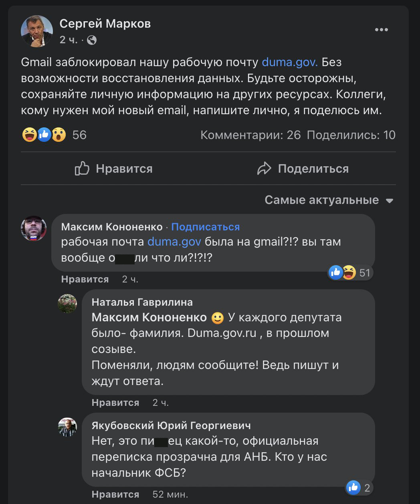Viewport: 420px width, 504px height.
Task: Click Подписаться next to Максим Кононенко
Action: 205,227
